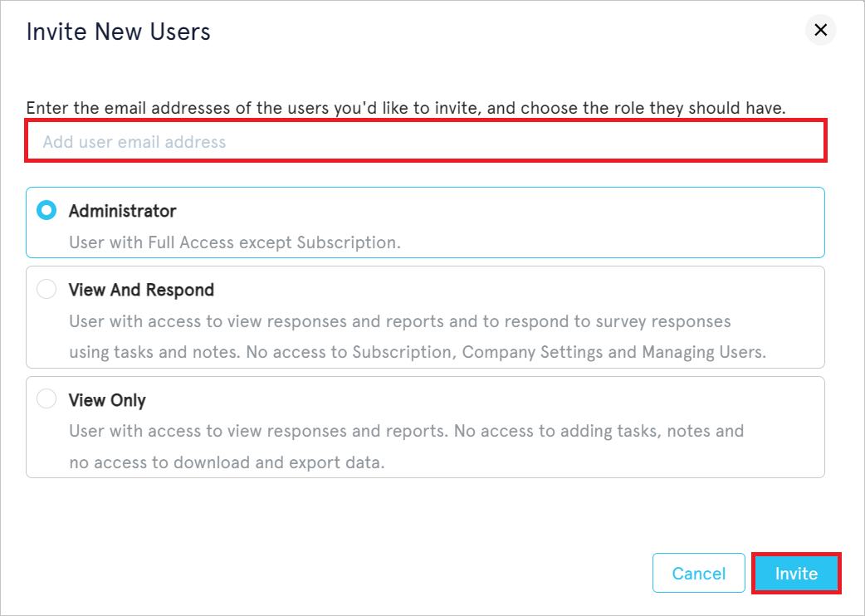Image resolution: width=865 pixels, height=616 pixels.
Task: Send the invite with the Invite button
Action: 796,573
